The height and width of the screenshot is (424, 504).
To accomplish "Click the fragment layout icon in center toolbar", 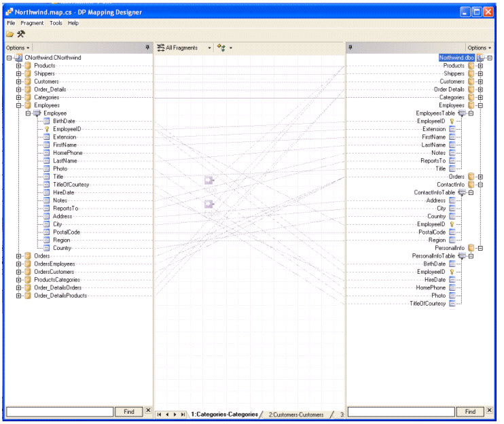I will (x=221, y=48).
